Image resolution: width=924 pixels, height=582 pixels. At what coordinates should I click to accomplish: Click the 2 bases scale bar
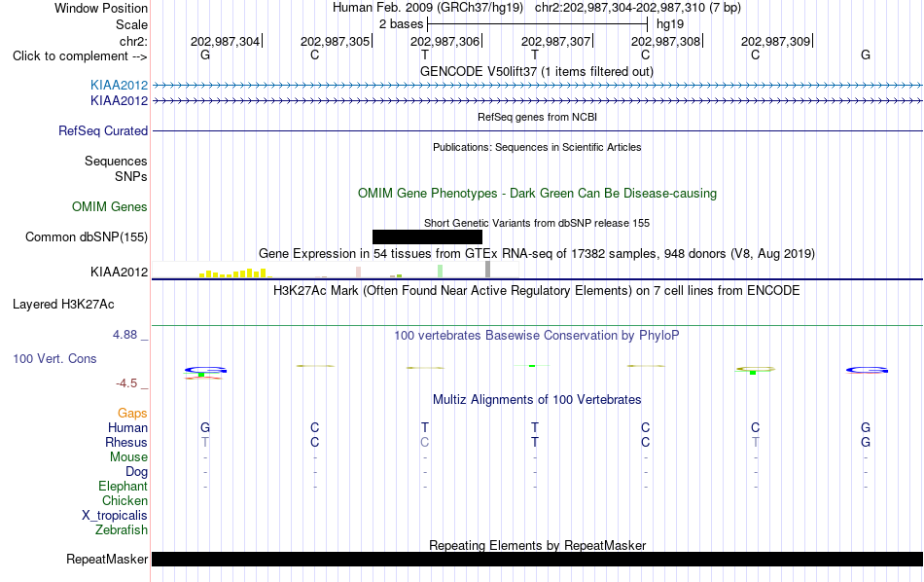(537, 24)
